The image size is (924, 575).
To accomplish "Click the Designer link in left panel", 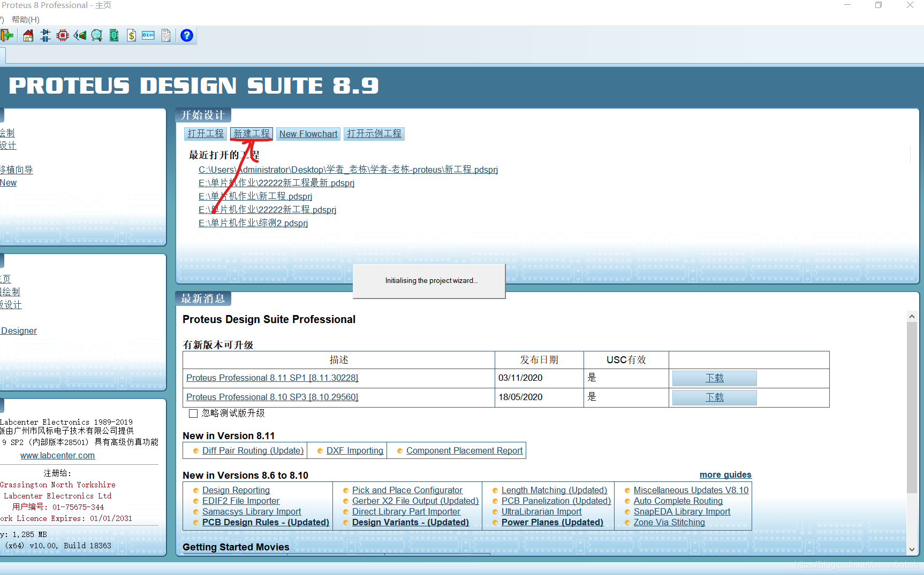I will (x=19, y=331).
